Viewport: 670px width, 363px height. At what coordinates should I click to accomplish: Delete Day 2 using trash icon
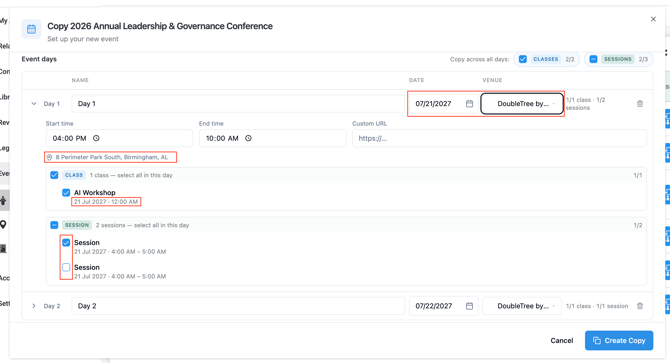tap(640, 306)
